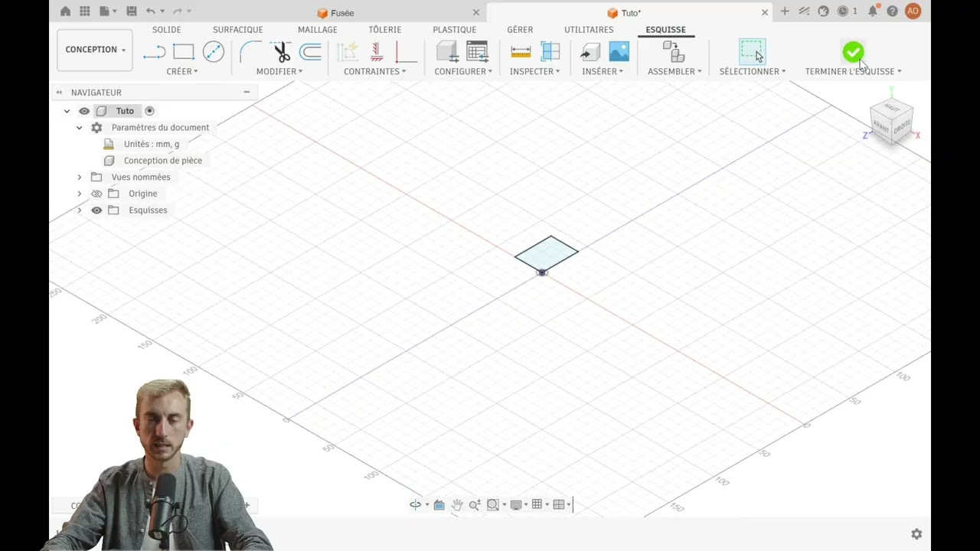The image size is (980, 551).
Task: Collapse the NAVIGATEUR panel minus button
Action: click(247, 92)
